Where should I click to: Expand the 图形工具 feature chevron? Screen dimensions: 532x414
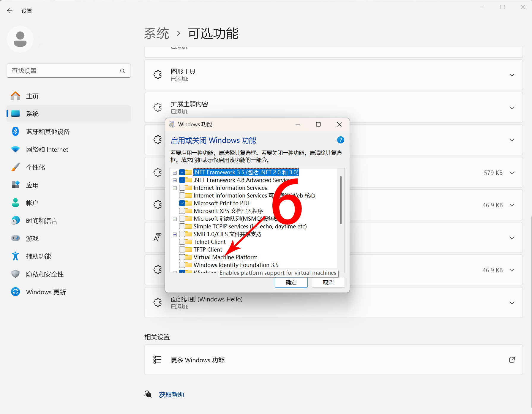point(512,75)
